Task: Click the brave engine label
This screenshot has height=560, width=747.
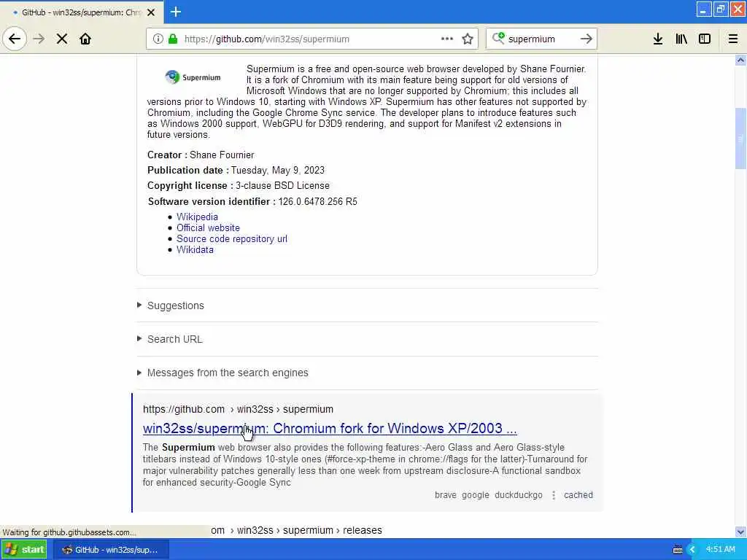Action: 446,495
